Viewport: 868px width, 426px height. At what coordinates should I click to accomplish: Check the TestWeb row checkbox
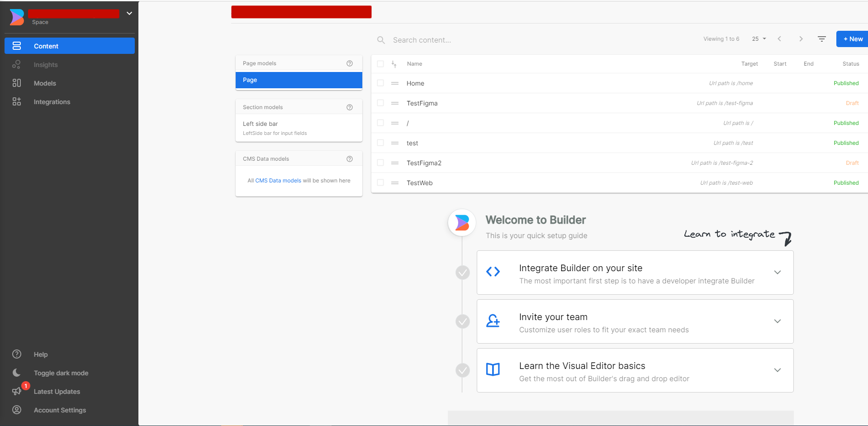[380, 182]
